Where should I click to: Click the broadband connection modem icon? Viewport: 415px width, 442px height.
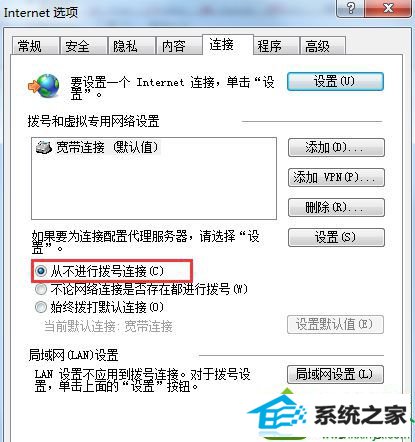(44, 147)
